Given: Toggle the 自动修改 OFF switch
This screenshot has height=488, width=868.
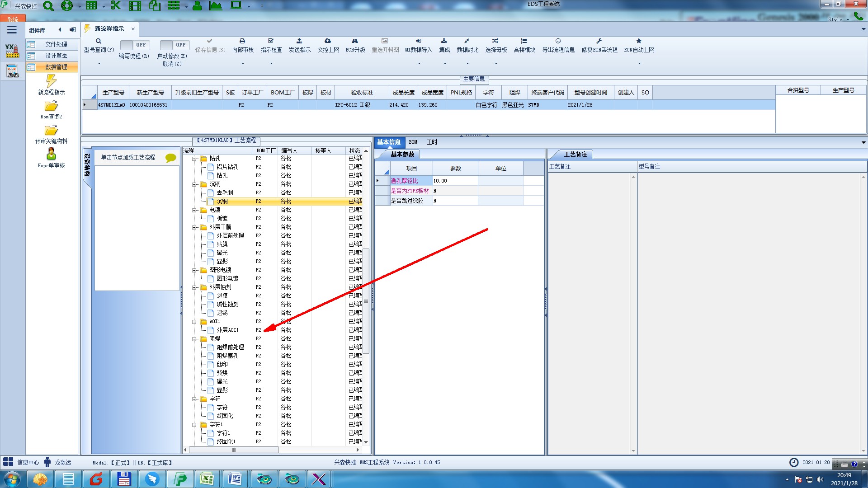Looking at the screenshot, I should 173,45.
